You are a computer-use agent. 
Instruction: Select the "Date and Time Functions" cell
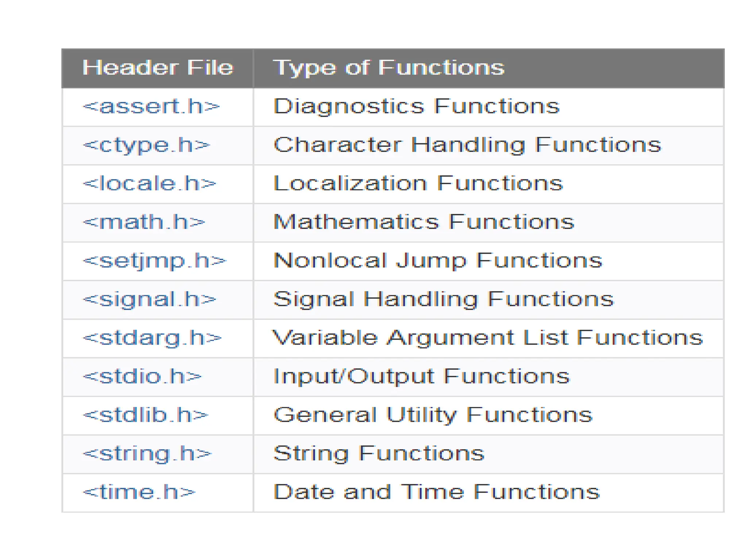click(x=436, y=492)
